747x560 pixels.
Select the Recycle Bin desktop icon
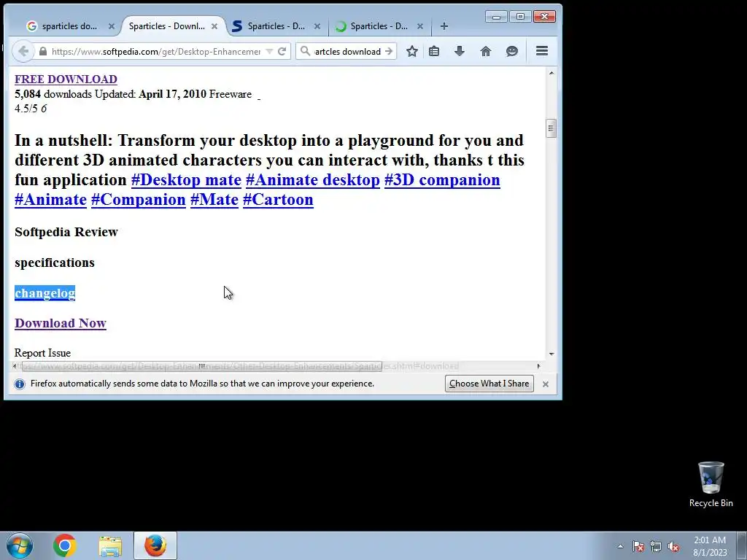711,484
